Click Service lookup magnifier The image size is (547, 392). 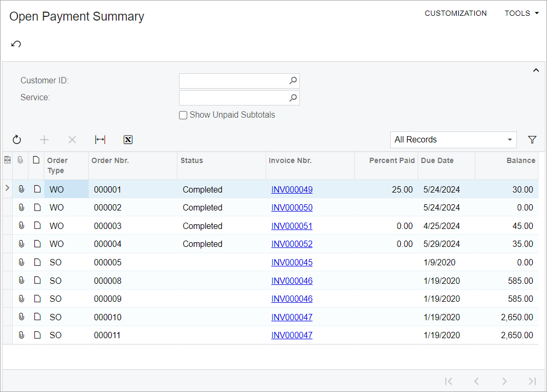click(x=293, y=98)
